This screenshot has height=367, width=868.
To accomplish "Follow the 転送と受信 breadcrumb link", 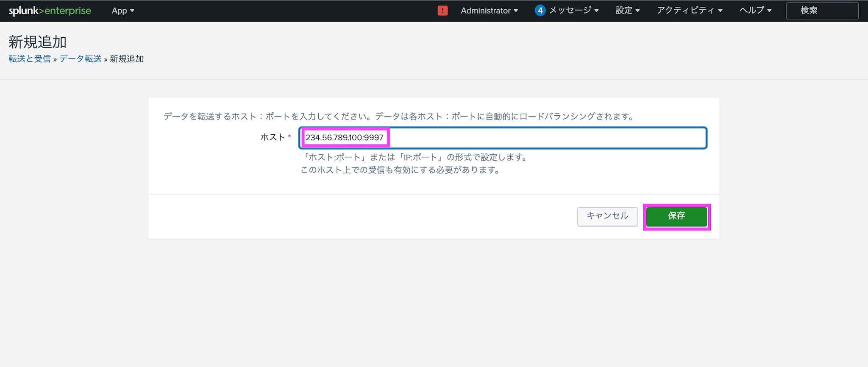I will 30,59.
